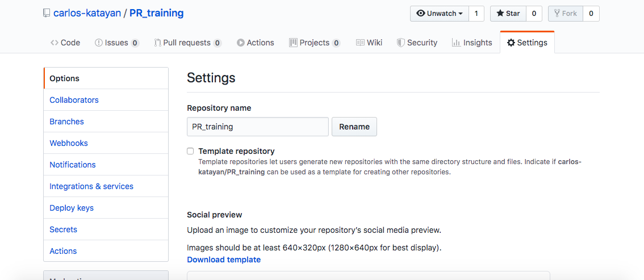
Task: Open the Insights tab
Action: pyautogui.click(x=472, y=43)
